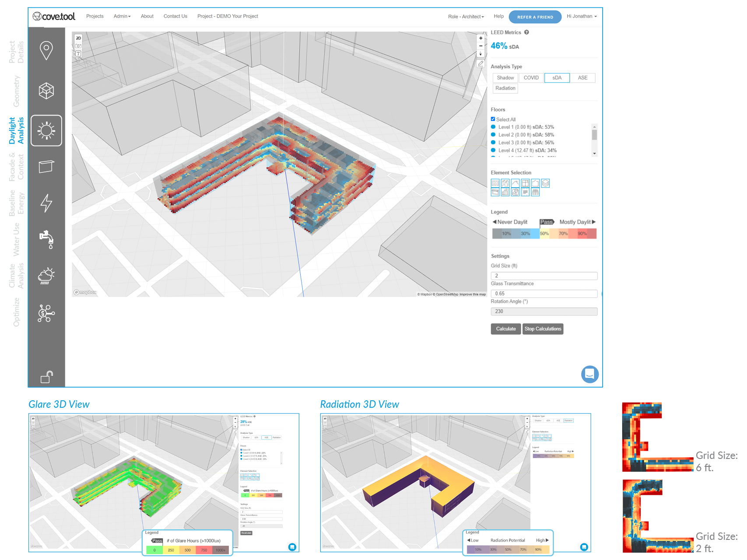Open the Role - Architect dropdown
The width and height of the screenshot is (747, 560).
click(x=466, y=17)
